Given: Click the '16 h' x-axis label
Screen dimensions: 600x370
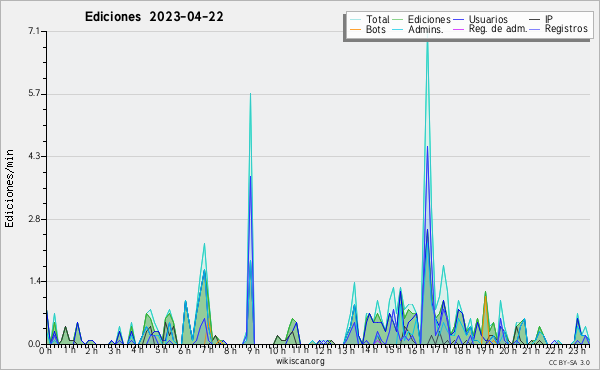Looking at the screenshot, I should [x=416, y=350].
